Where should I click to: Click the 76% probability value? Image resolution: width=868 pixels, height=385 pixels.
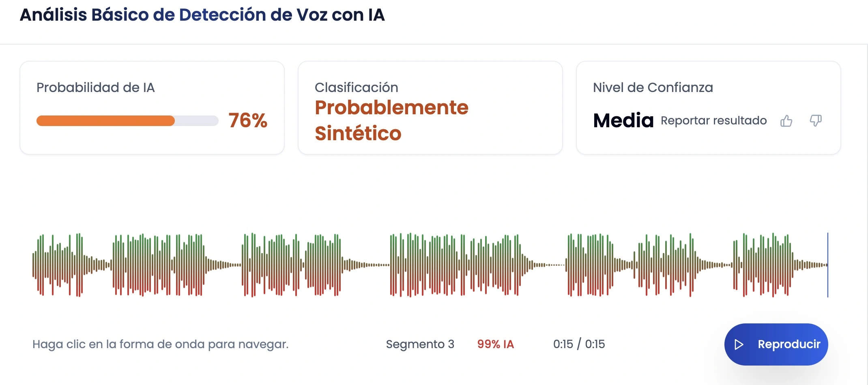[248, 120]
